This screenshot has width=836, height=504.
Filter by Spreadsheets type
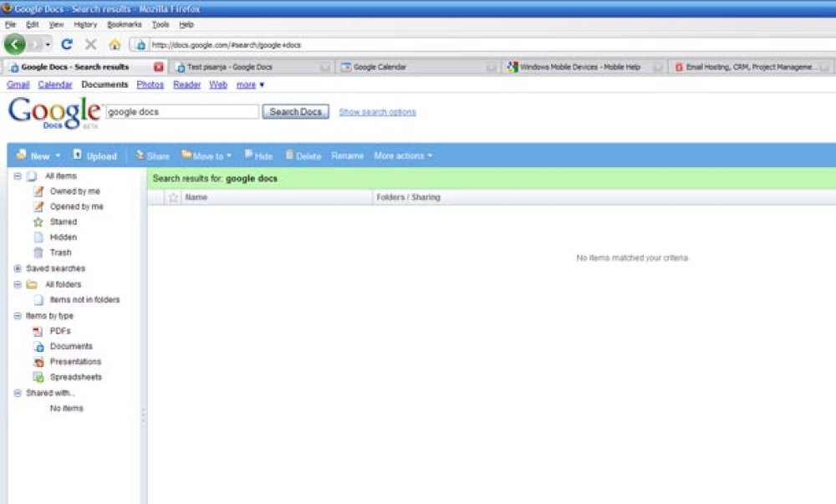(x=76, y=377)
